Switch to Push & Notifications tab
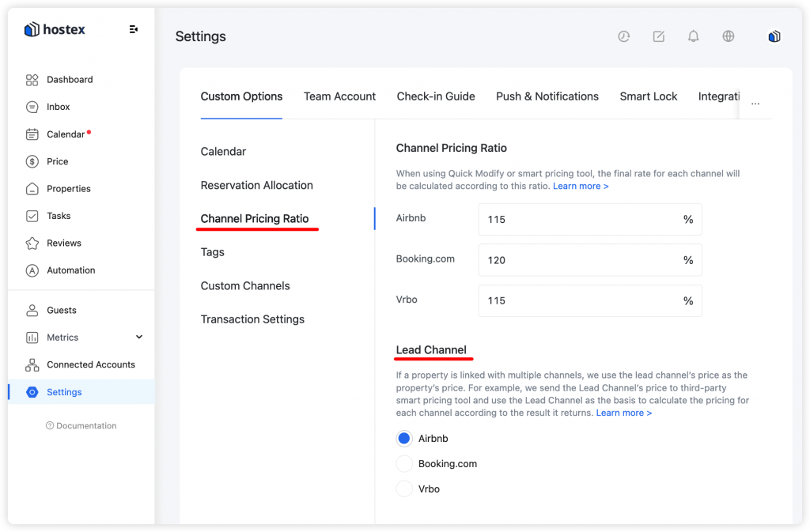810x532 pixels. click(x=547, y=96)
